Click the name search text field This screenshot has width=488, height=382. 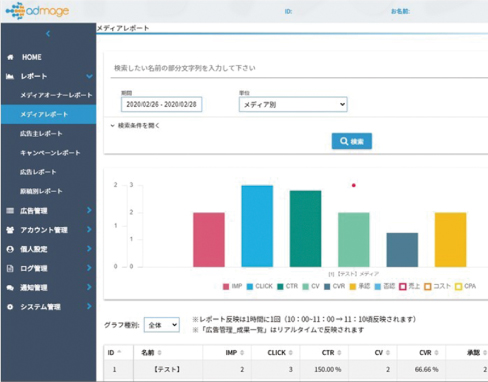click(299, 68)
